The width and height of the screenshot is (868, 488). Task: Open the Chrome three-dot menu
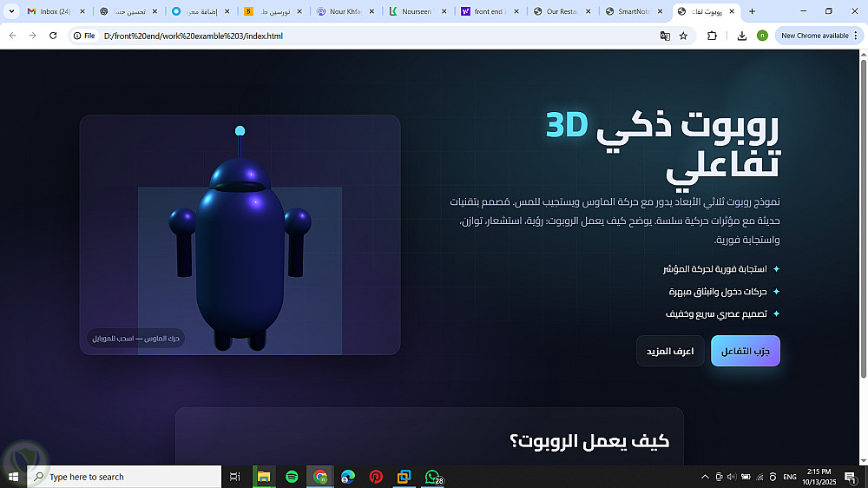click(856, 36)
